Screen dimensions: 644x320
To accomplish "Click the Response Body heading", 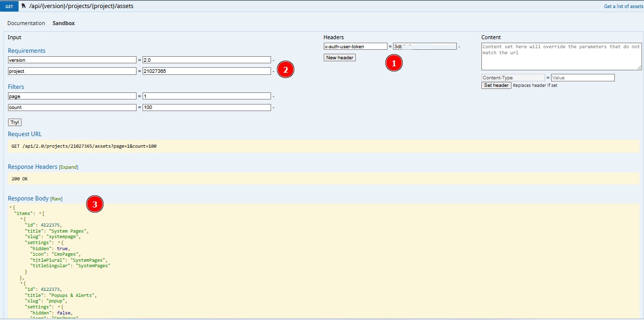I will 28,198.
